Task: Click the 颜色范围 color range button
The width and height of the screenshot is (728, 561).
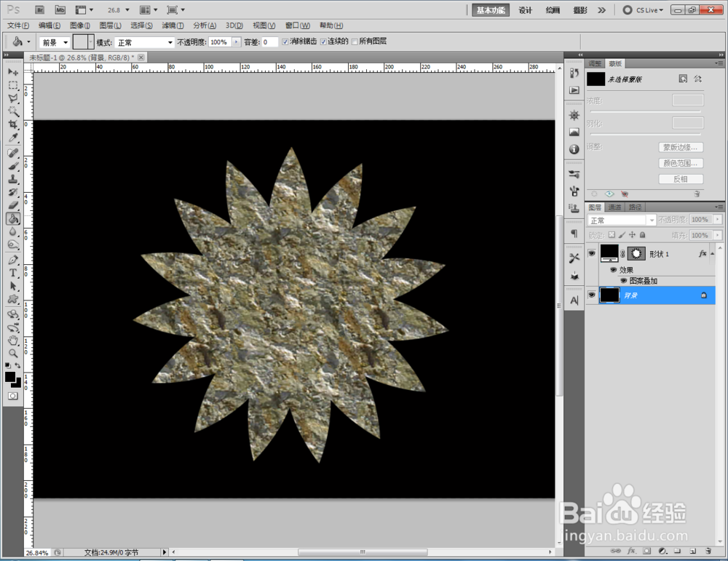Action: pyautogui.click(x=681, y=163)
